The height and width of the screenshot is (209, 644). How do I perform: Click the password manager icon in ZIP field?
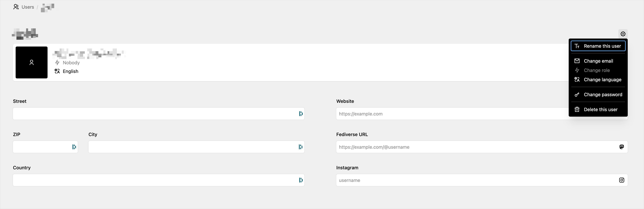[74, 147]
